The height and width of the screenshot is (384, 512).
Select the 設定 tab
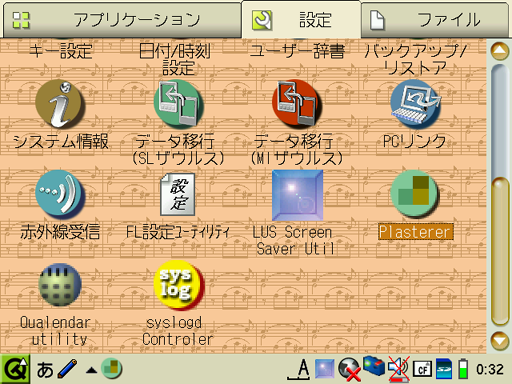[x=301, y=19]
